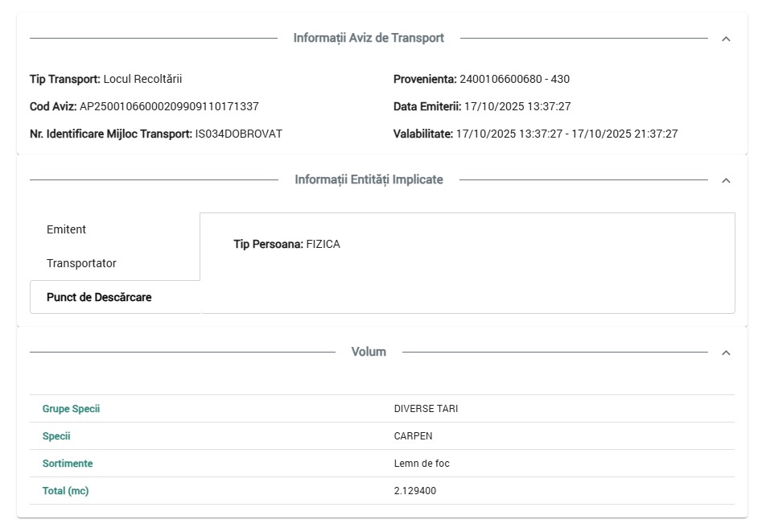The height and width of the screenshot is (532, 762).
Task: Switch to the Emitent tab
Action: (67, 229)
